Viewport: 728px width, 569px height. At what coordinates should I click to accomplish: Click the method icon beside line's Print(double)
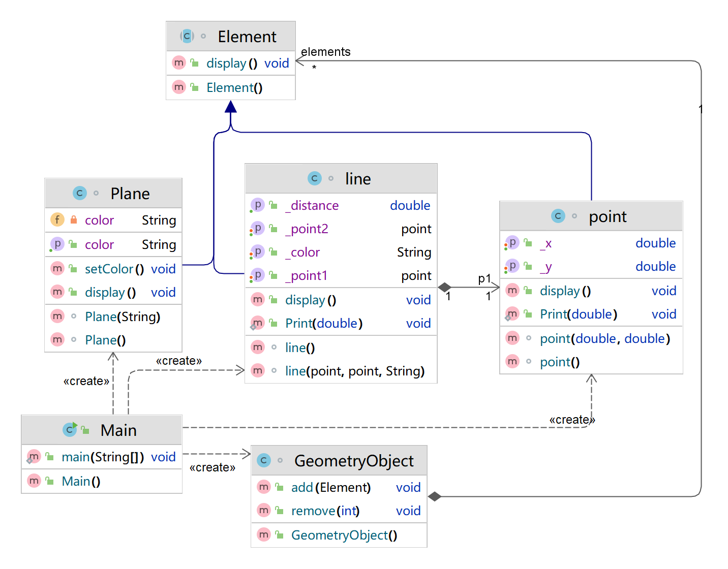[x=257, y=323]
